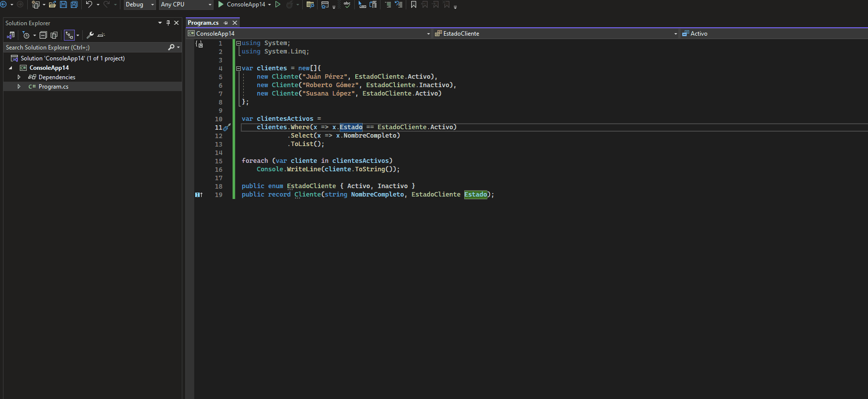
Task: Expand the Dependencies tree node
Action: coord(19,77)
